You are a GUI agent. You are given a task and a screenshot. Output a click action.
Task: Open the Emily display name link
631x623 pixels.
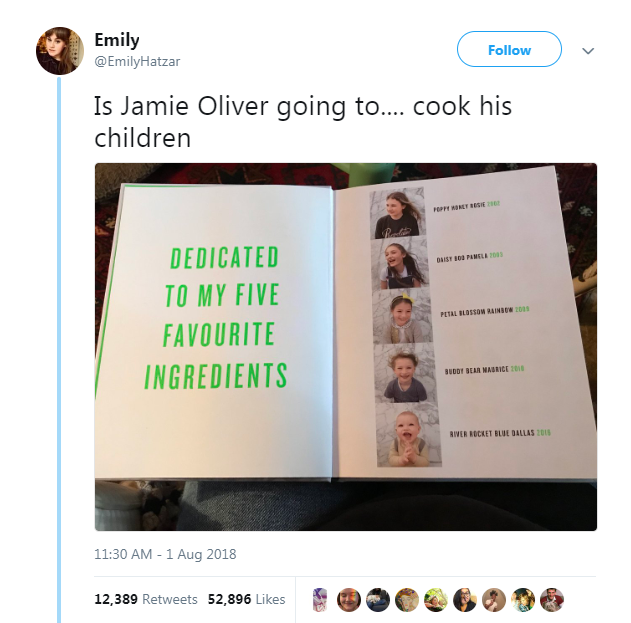pos(117,40)
